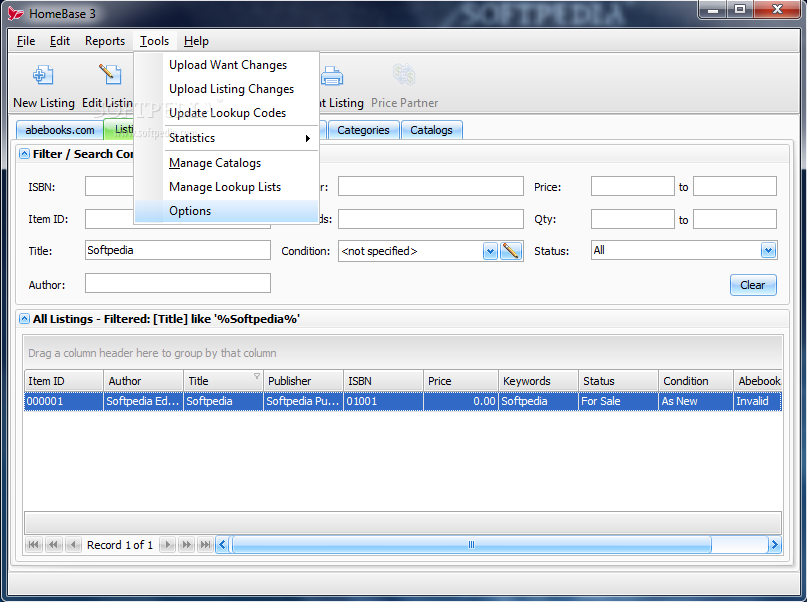The image size is (807, 602).
Task: Click the Invalid Abebooks cell
Action: (758, 401)
